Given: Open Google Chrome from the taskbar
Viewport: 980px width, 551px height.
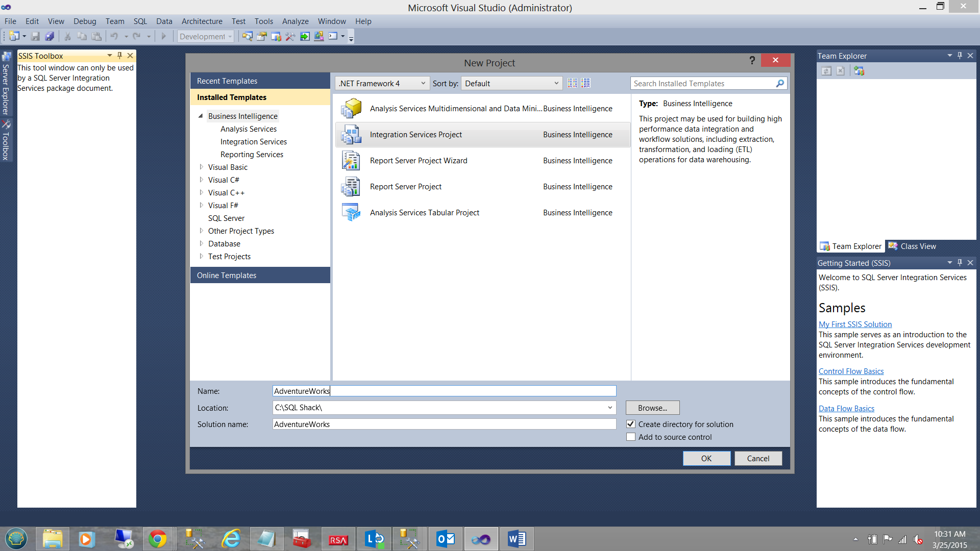Looking at the screenshot, I should tap(157, 539).
